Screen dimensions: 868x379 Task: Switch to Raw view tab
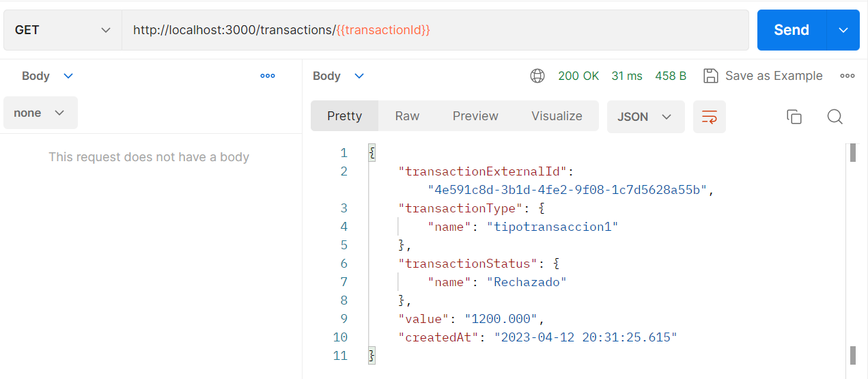click(407, 116)
